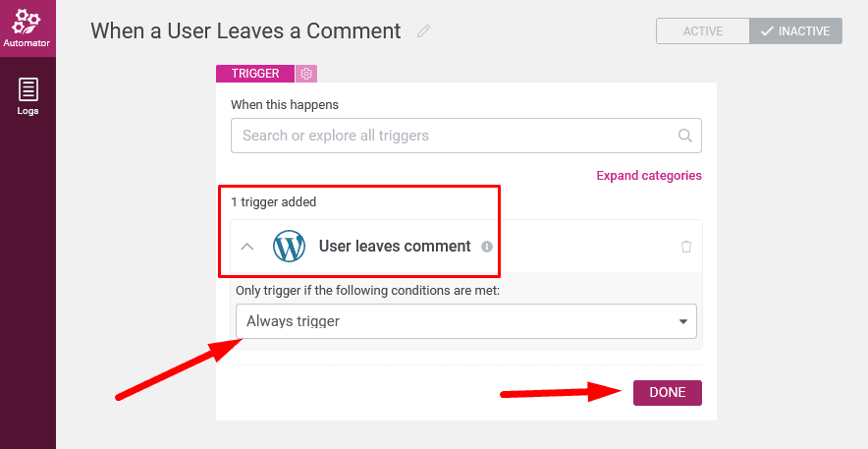Click the pencil icon to edit title
The height and width of the screenshot is (449, 868).
tap(423, 31)
